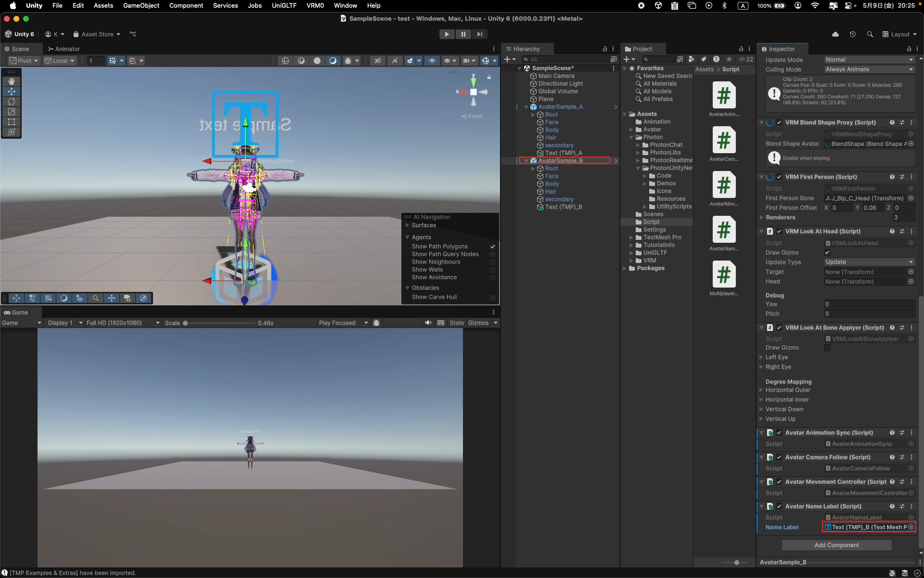Image resolution: width=924 pixels, height=578 pixels.
Task: Open VRM First Person component help icon
Action: click(892, 177)
